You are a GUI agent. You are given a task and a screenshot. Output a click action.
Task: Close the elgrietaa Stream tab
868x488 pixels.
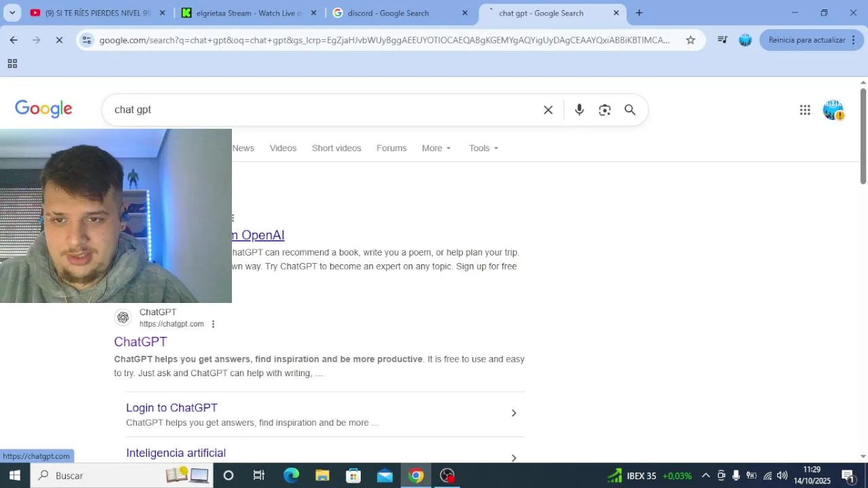pos(313,13)
